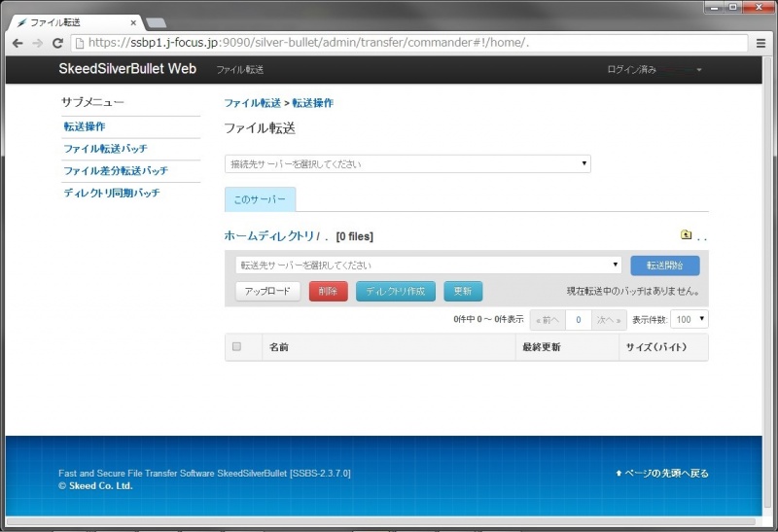Close the ファイル転送 browser tab
Image resolution: width=778 pixels, height=532 pixels.
[x=133, y=21]
